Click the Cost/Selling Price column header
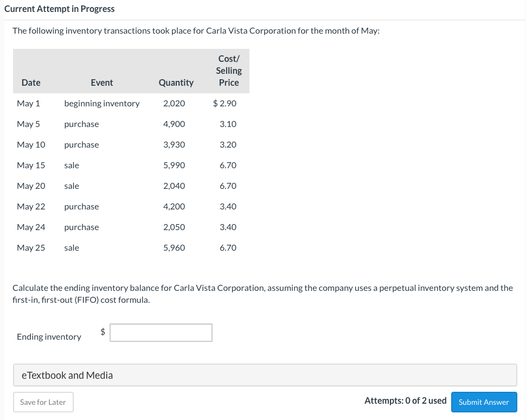 pos(228,71)
